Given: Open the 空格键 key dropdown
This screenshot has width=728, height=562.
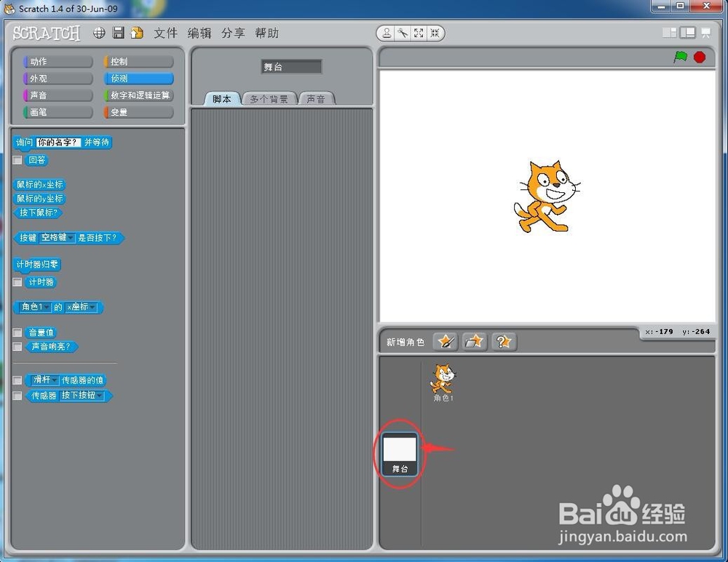Looking at the screenshot, I should [x=57, y=238].
